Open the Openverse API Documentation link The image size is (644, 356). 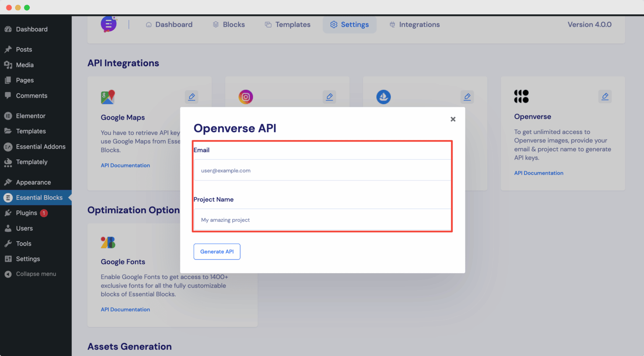click(x=538, y=173)
